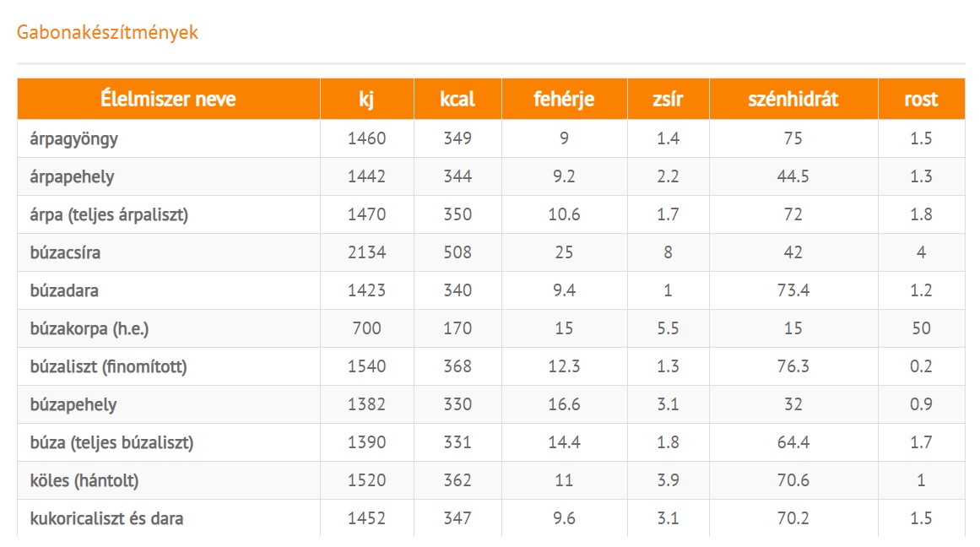The width and height of the screenshot is (980, 547).
Task: Click búzakorpa (h.e.) food name
Action: (89, 328)
